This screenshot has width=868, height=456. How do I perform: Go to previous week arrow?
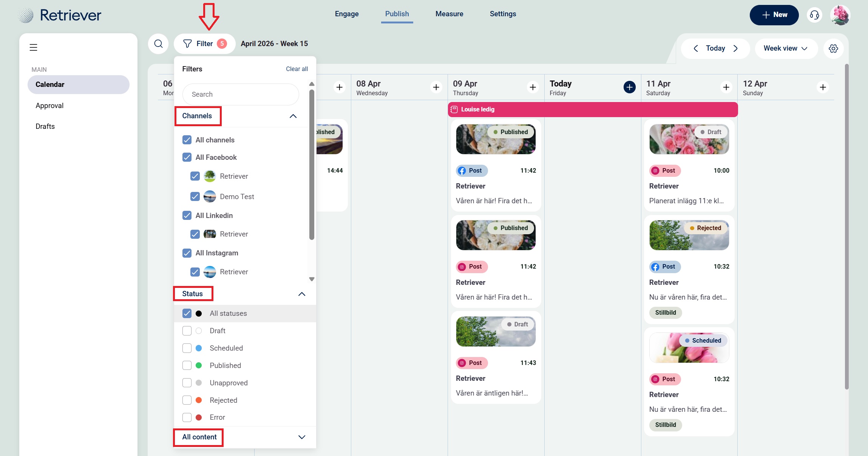point(696,48)
